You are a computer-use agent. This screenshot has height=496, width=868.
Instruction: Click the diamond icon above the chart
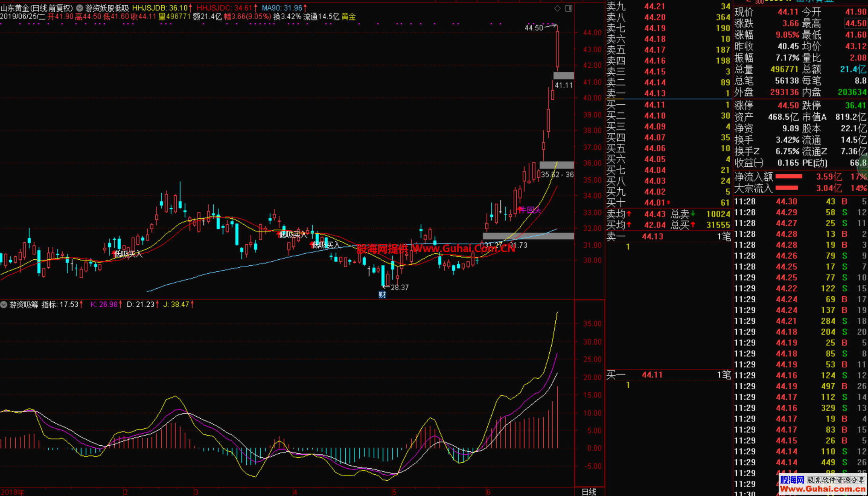(557, 8)
